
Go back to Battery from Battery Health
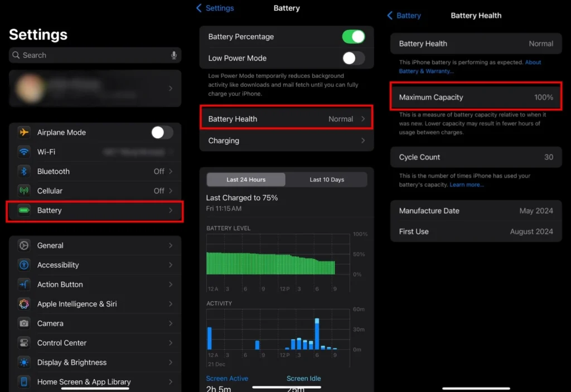(x=404, y=15)
